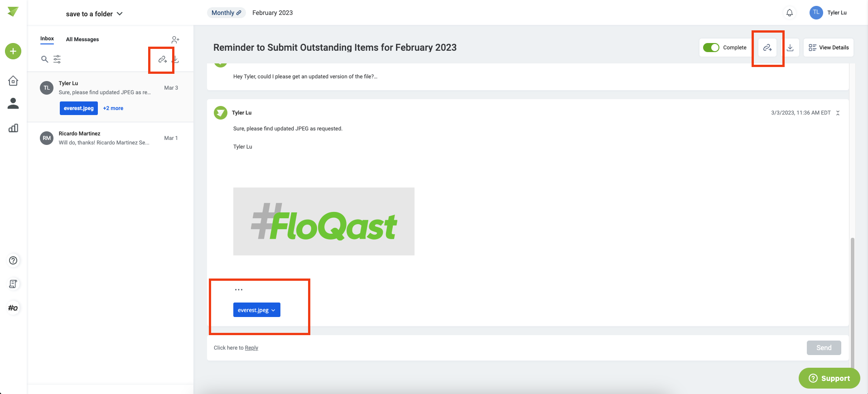Toggle the Complete switch
Screen dimensions: 868x394
pos(711,48)
